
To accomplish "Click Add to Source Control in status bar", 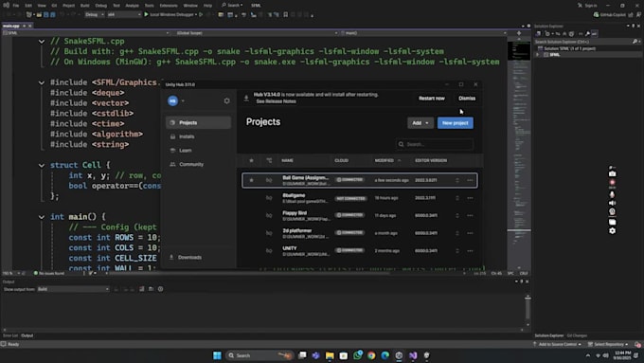I will 557,344.
